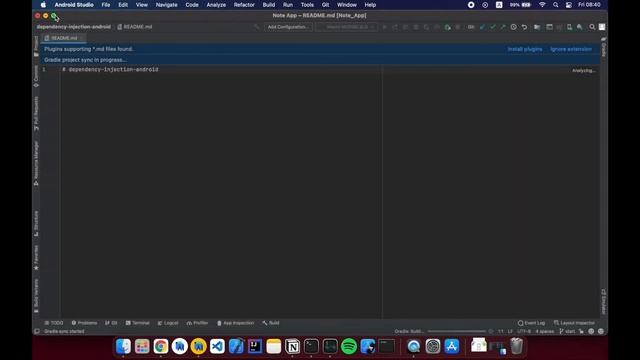Open the Navigate menu
This screenshot has height=360, width=640.
167,5
